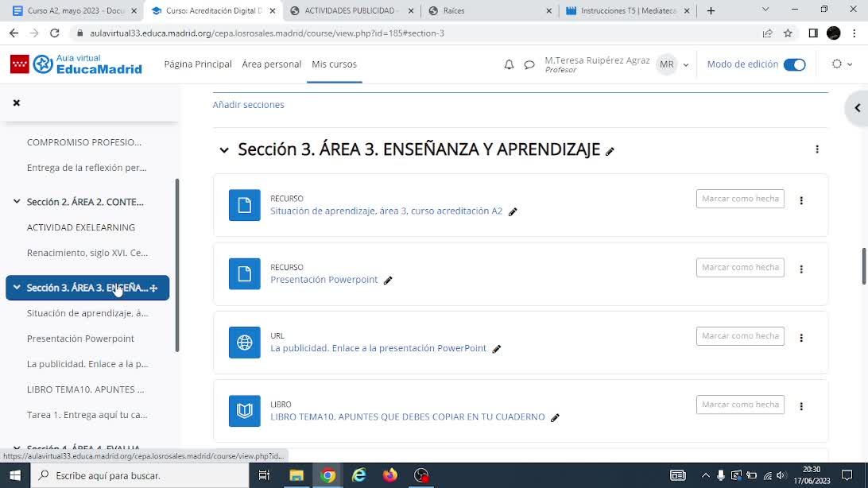The image size is (868, 488).
Task: Open the MR user menu dropdown
Action: [673, 64]
